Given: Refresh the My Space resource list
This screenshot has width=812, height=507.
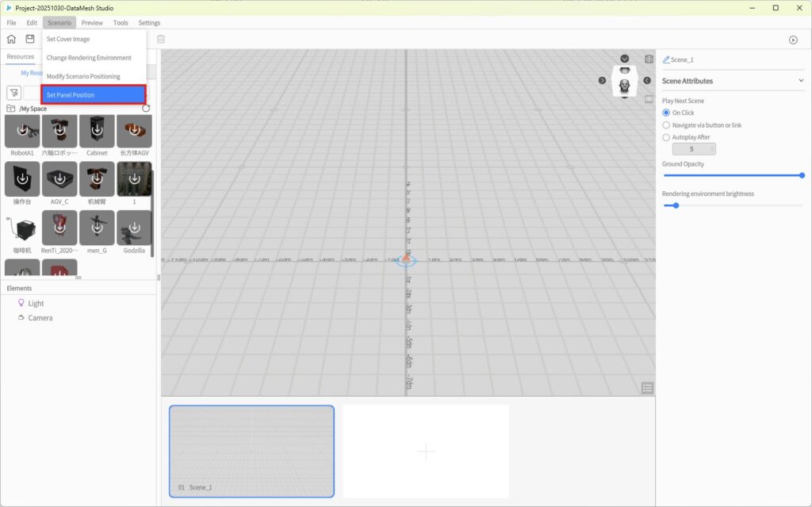Looking at the screenshot, I should pos(146,108).
